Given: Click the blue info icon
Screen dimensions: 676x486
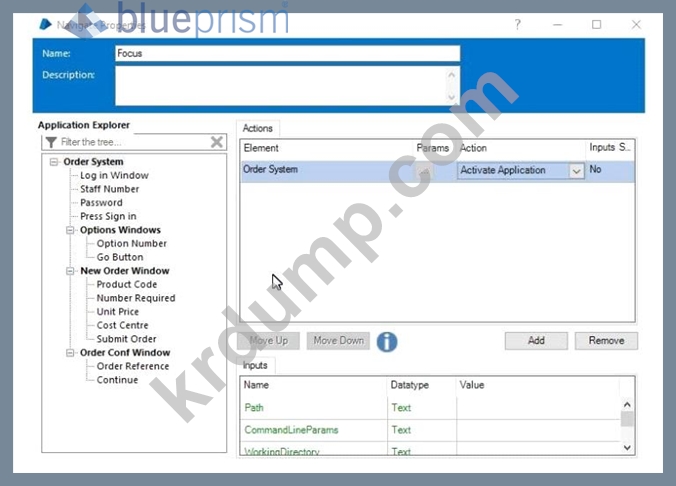Looking at the screenshot, I should tap(386, 341).
